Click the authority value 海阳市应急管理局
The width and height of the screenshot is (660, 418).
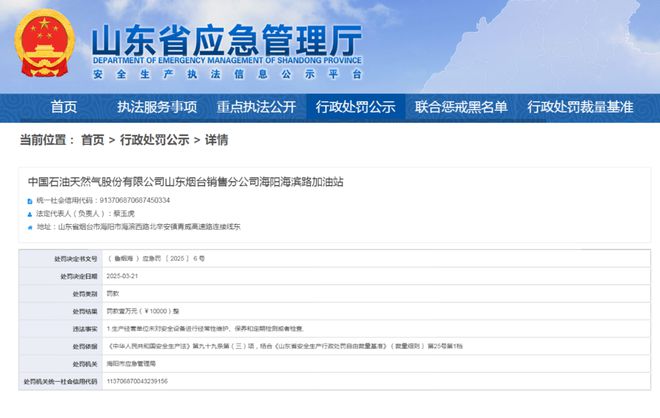tap(131, 364)
